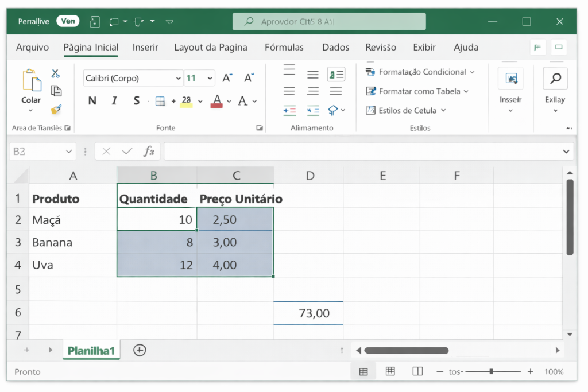Click the increase font size icon
The image size is (588, 392).
pos(227,78)
